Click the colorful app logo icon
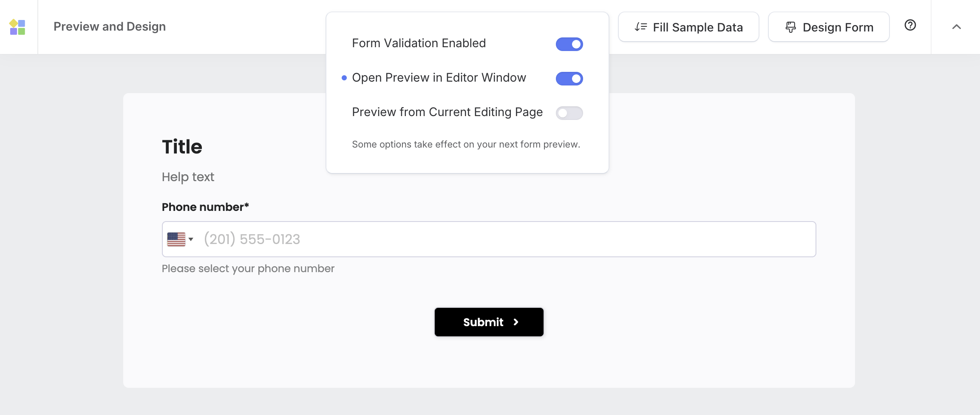Viewport: 980px width, 415px height. click(17, 27)
